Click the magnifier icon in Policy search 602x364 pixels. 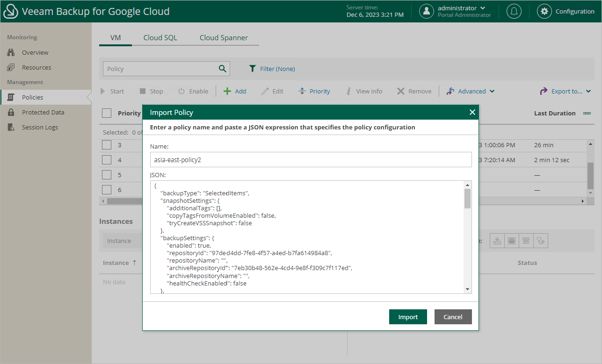click(223, 69)
